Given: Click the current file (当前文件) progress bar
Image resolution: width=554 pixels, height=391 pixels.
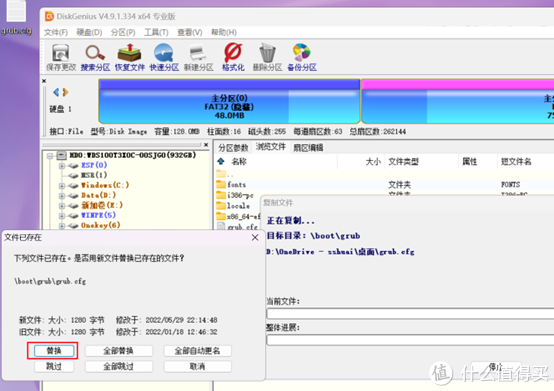Looking at the screenshot, I should tap(410, 314).
